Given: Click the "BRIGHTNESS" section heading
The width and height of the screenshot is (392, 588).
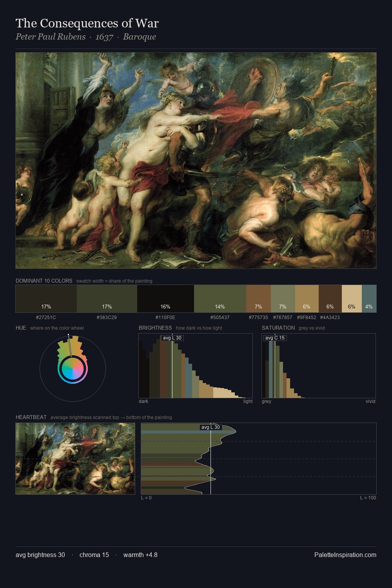Looking at the screenshot, I should pyautogui.click(x=155, y=328).
